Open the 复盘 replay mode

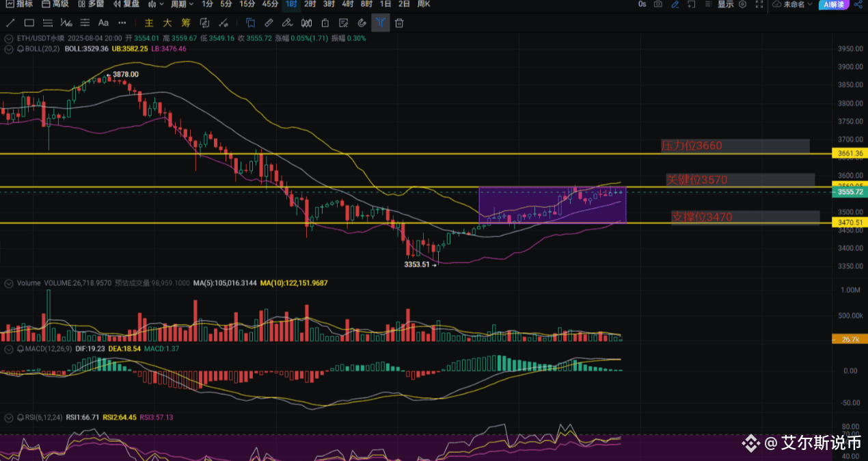[x=127, y=4]
